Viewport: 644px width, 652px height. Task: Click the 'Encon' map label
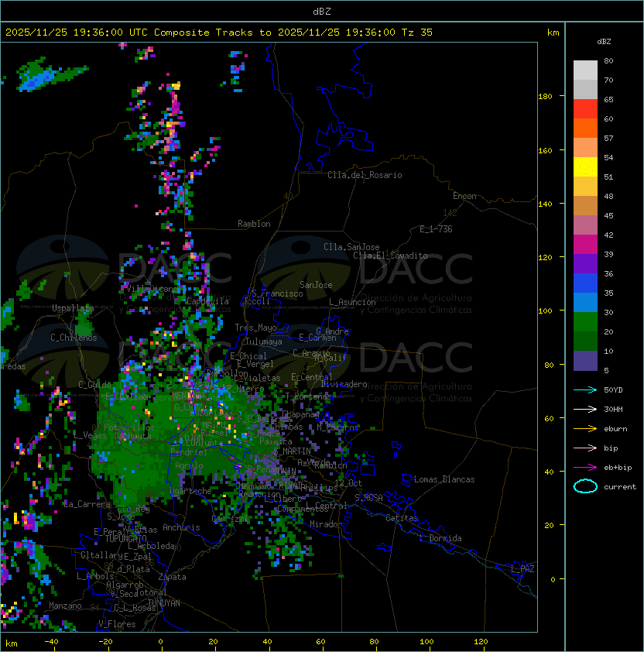464,196
